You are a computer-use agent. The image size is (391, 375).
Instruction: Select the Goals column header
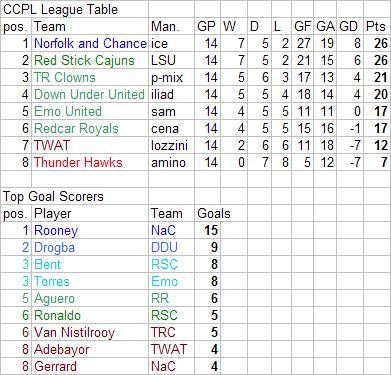(x=214, y=213)
